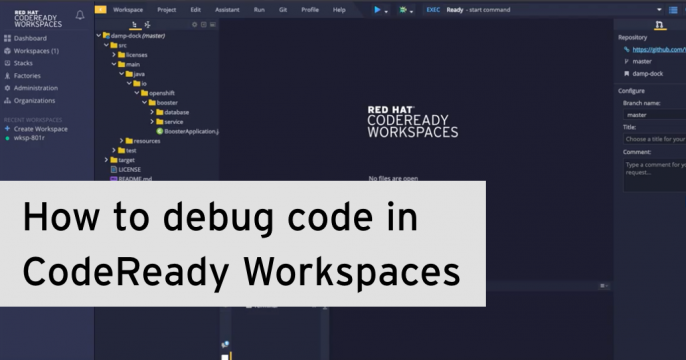
Task: Click the LICENSE file icon
Action: click(x=114, y=169)
